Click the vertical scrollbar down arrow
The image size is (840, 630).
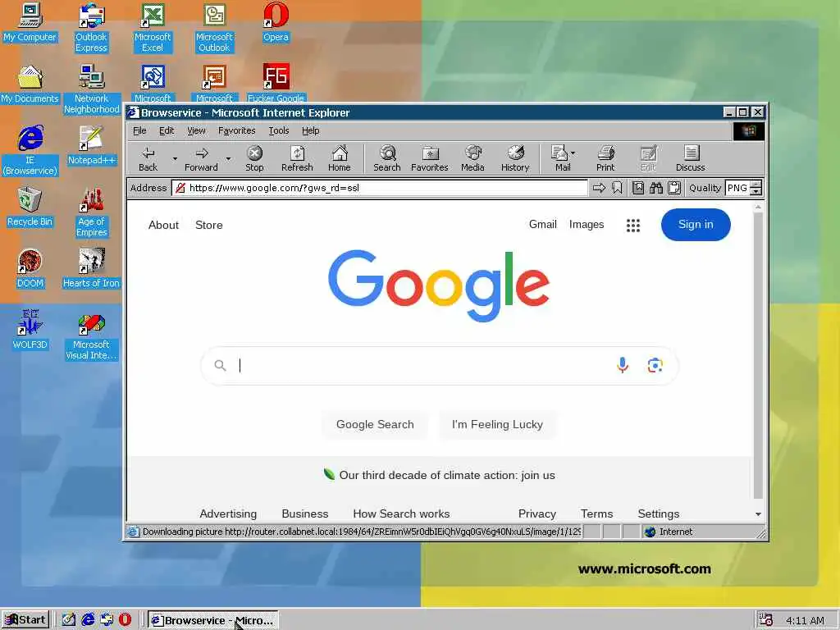[x=758, y=514]
